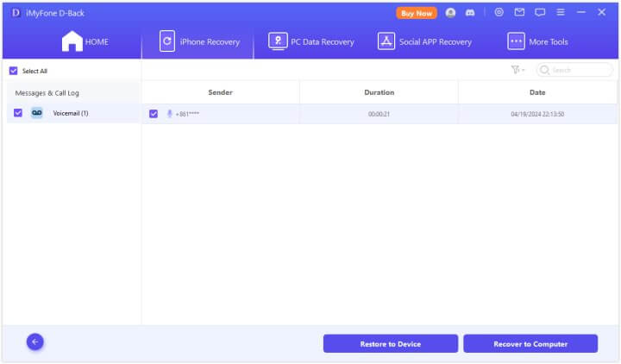
Task: Click into the Search field
Action: point(574,70)
